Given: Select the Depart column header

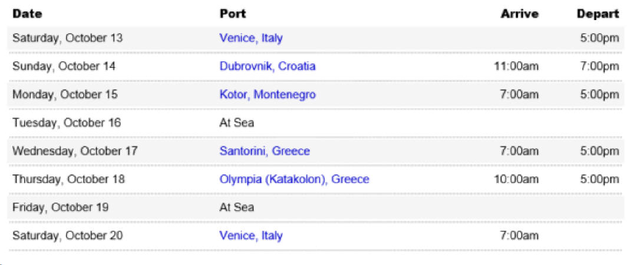Looking at the screenshot, I should 597,14.
